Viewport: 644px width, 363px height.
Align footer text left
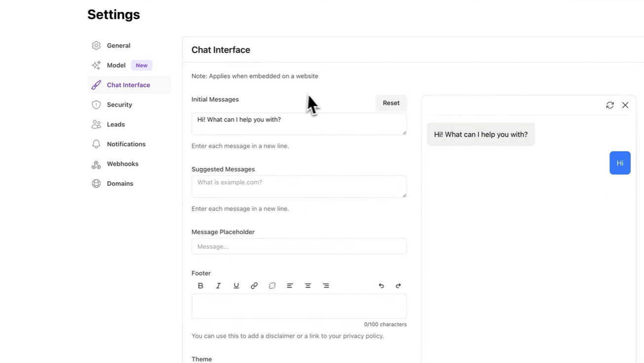pos(290,285)
